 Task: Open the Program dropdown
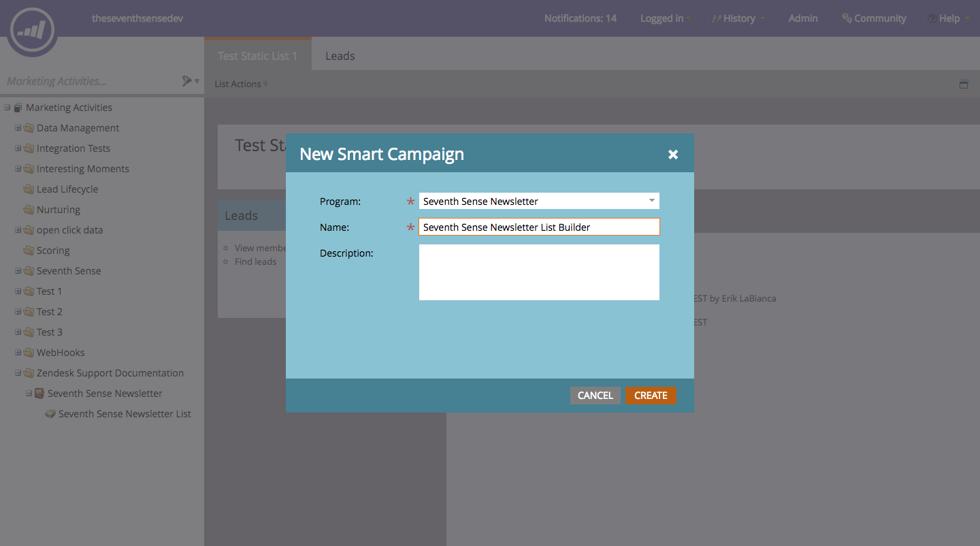coord(651,201)
